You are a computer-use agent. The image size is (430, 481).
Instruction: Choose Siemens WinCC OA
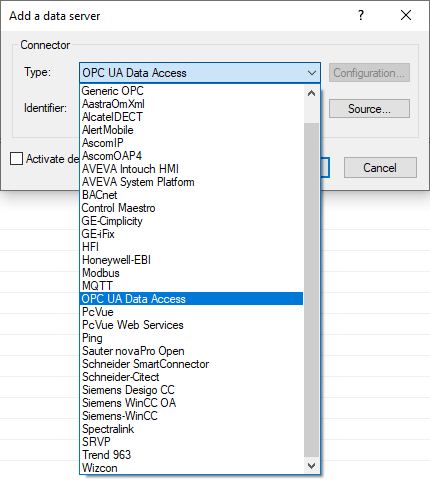[192, 403]
